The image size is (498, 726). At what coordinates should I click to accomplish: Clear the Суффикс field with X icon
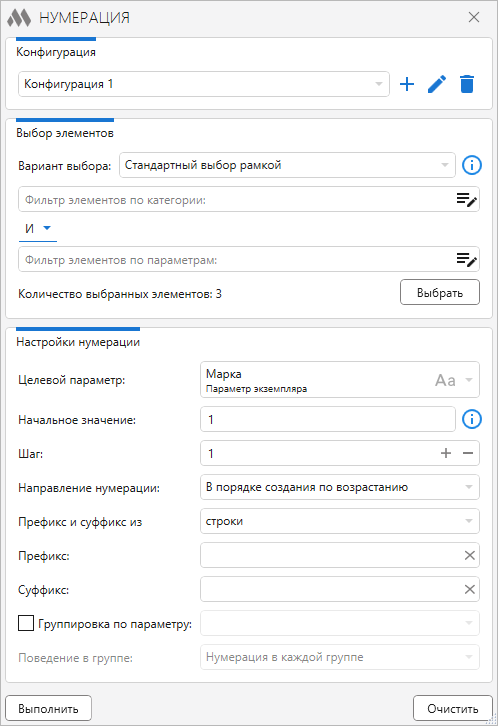(x=469, y=589)
